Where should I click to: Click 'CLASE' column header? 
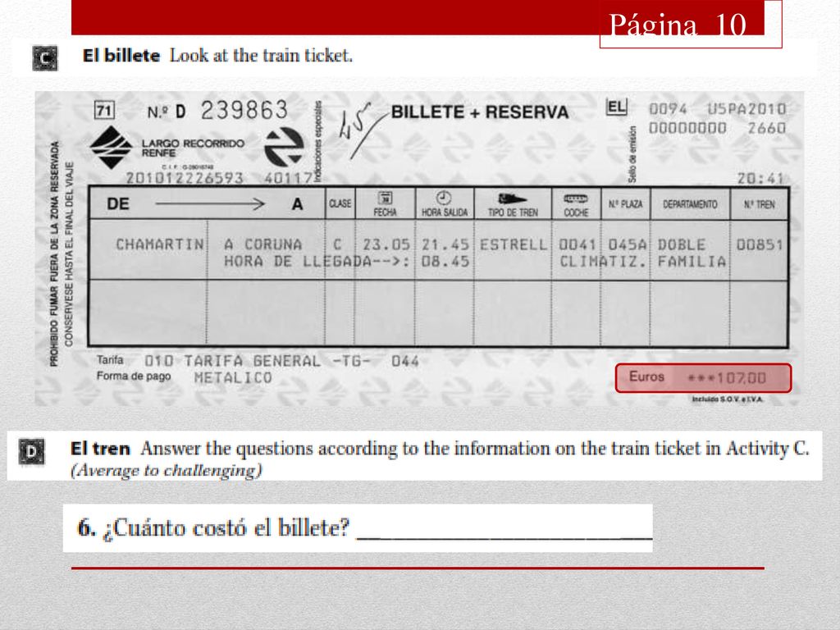point(340,203)
